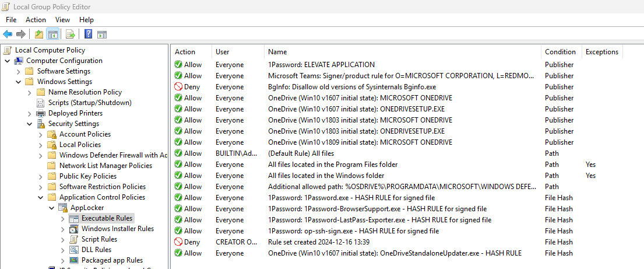Image resolution: width=644 pixels, height=269 pixels.
Task: Select OneDrive v1607 MICROSOFT ONEDRIVE rule
Action: [x=360, y=98]
